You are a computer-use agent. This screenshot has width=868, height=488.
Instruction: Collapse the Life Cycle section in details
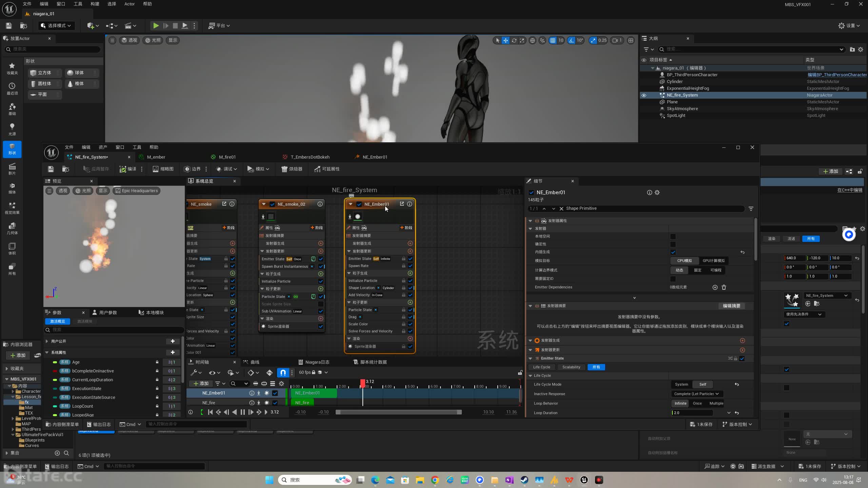click(x=531, y=375)
